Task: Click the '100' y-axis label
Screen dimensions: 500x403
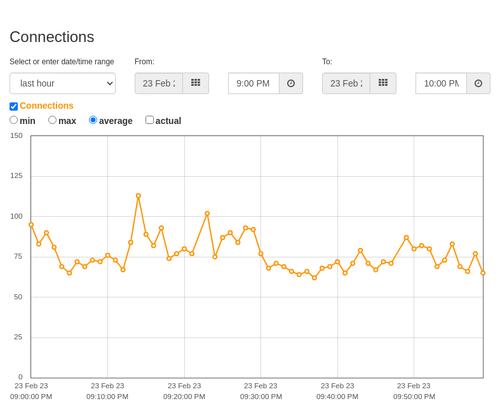Action: 16,216
